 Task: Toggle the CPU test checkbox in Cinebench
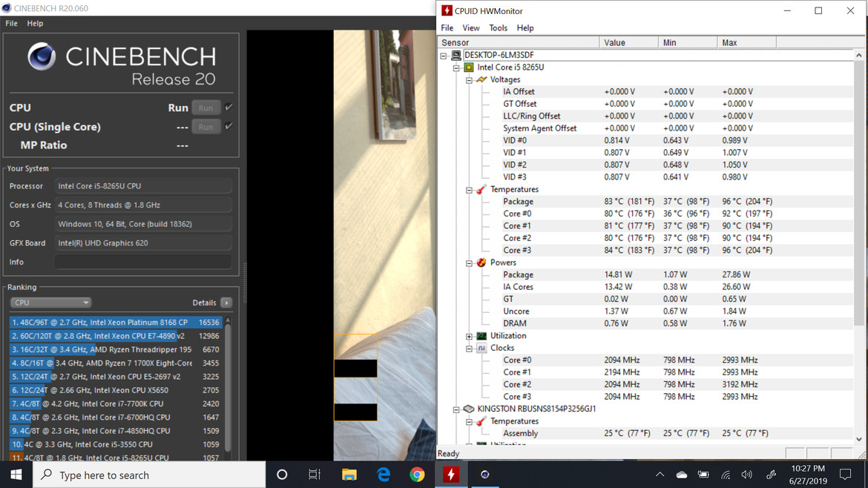coord(228,107)
